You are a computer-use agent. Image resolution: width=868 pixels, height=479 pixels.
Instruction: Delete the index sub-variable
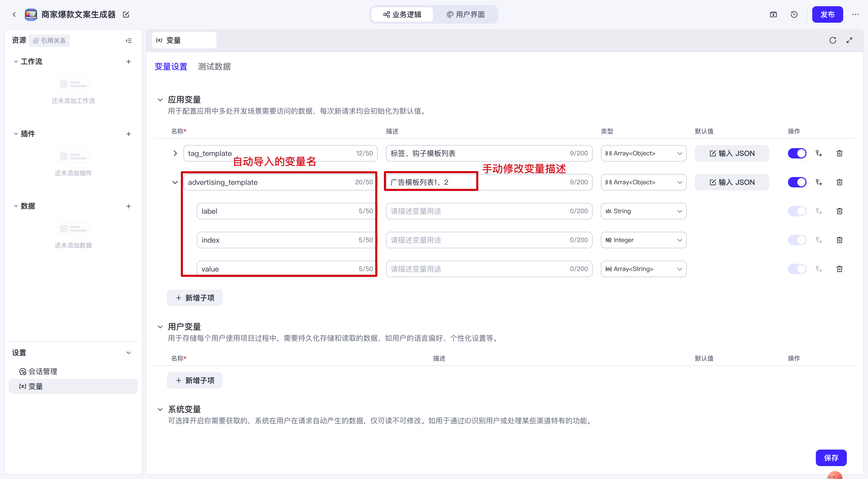pyautogui.click(x=839, y=240)
